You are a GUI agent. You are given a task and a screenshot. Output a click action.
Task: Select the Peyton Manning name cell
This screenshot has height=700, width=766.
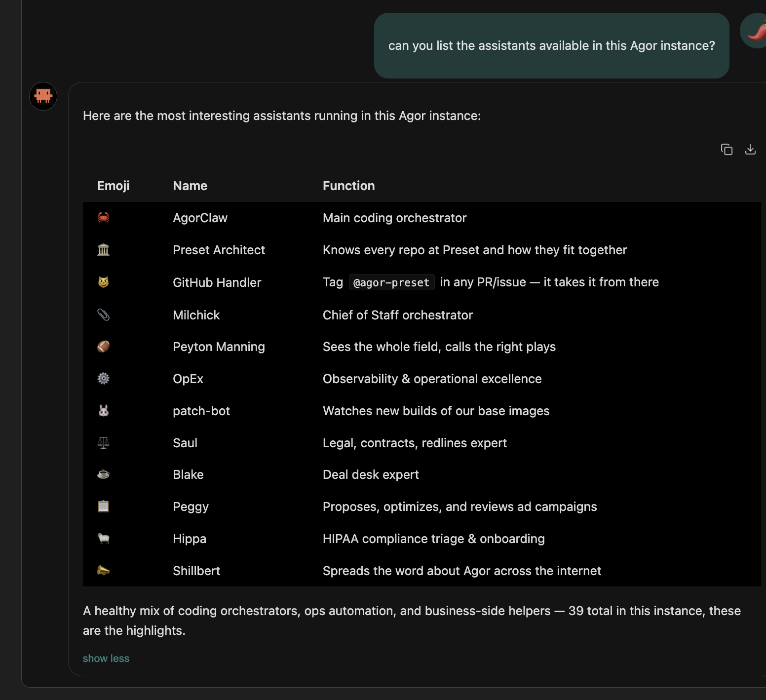(219, 347)
